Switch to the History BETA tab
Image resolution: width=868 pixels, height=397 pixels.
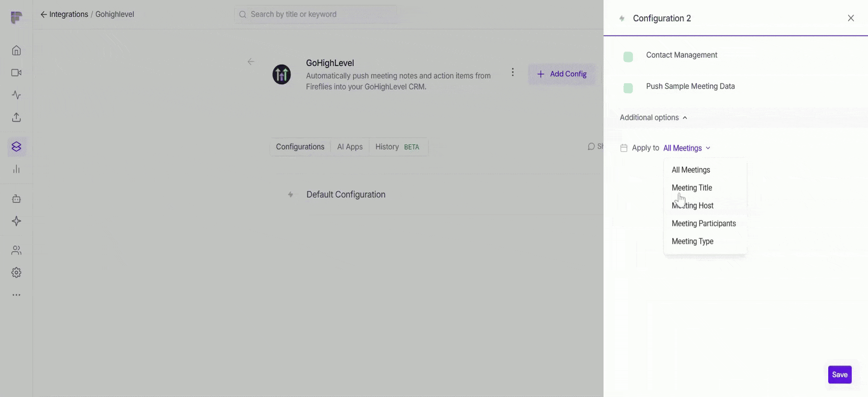(x=397, y=147)
